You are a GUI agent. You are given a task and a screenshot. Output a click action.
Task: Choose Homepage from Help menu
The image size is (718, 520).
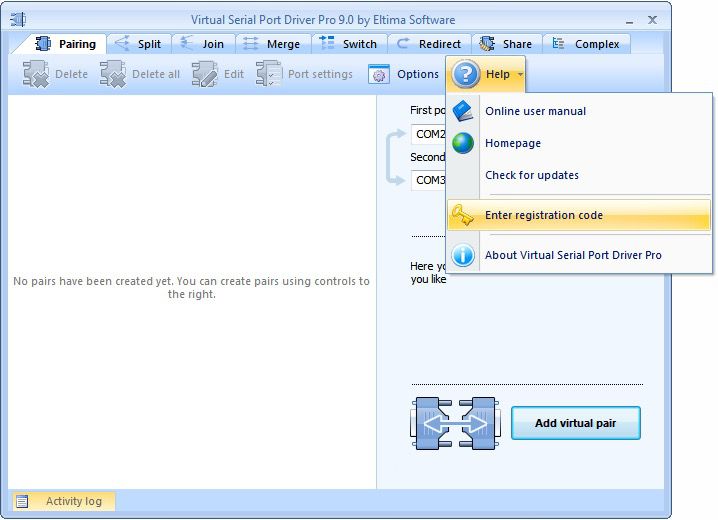[x=579, y=143]
